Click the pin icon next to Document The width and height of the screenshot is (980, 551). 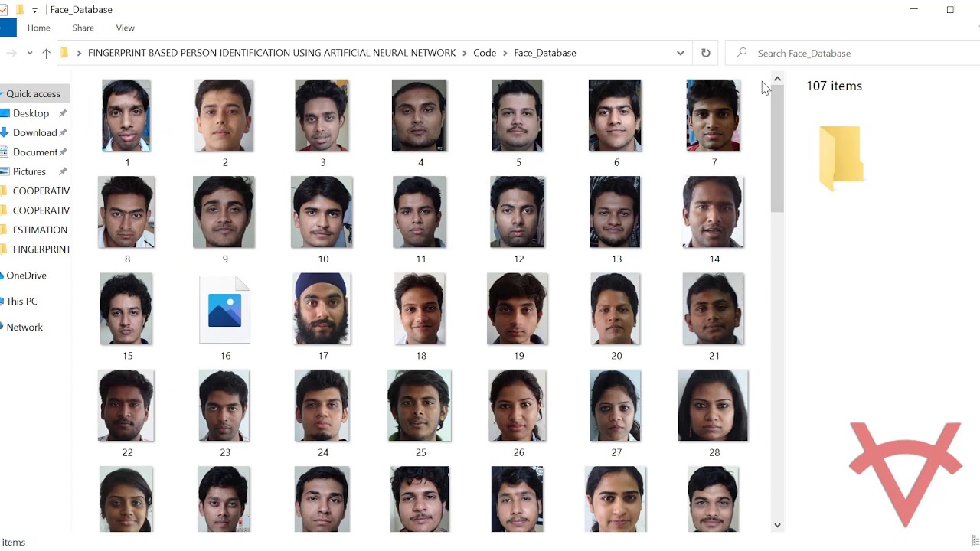click(63, 152)
